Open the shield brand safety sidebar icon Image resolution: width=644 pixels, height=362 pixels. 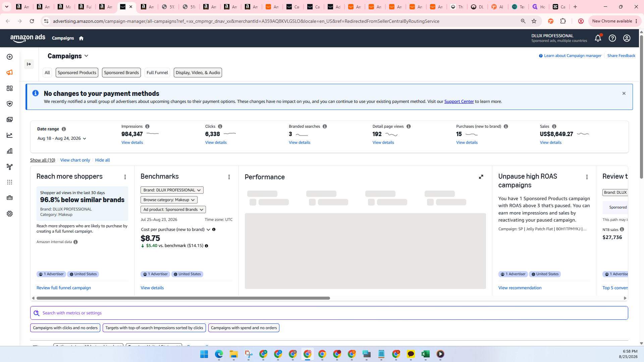coord(10,104)
